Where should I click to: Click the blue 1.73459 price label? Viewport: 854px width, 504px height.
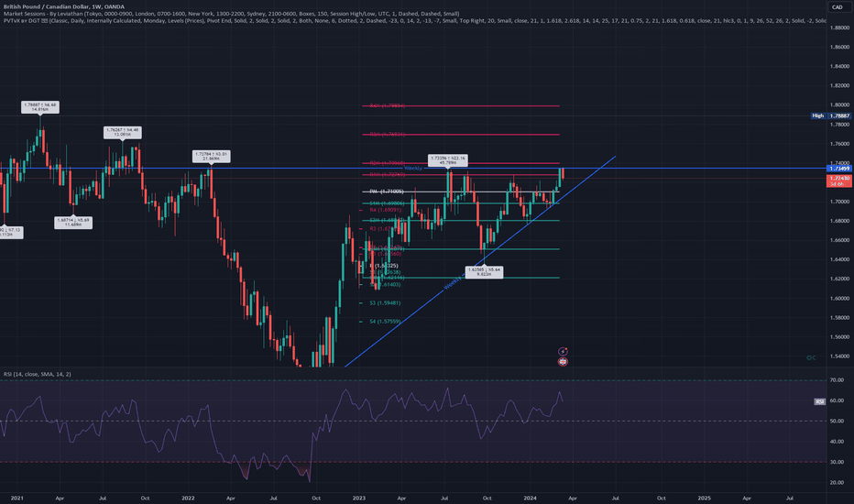pyautogui.click(x=839, y=169)
